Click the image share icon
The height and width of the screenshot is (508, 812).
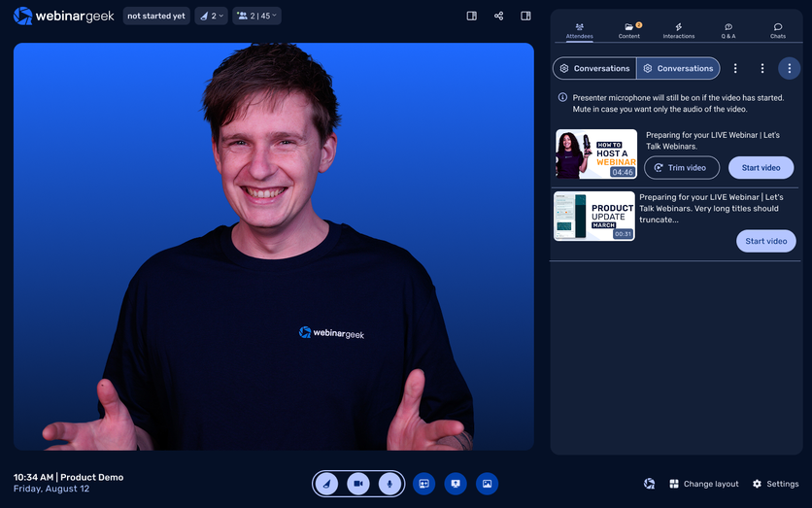click(x=487, y=484)
